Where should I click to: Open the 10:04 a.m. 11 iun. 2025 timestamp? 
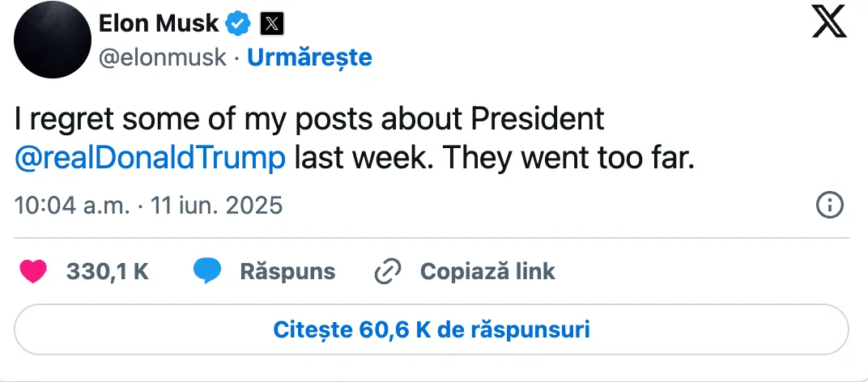point(148,206)
